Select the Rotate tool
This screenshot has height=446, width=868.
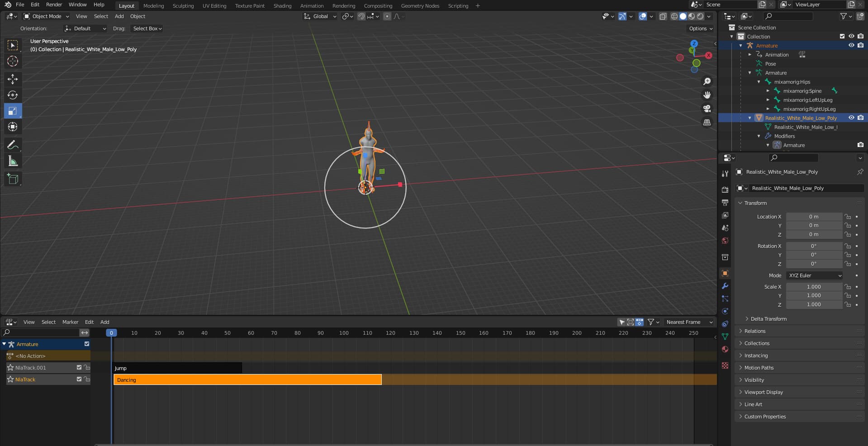pos(13,95)
